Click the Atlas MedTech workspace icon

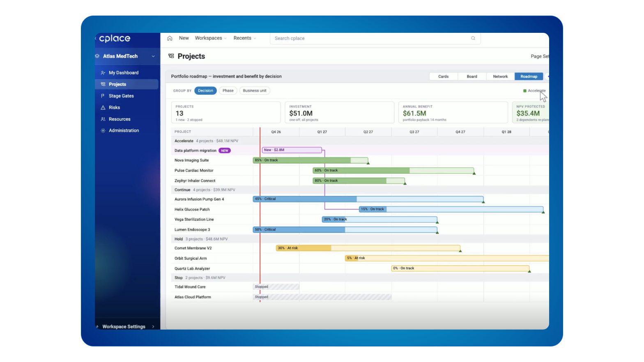[97, 56]
